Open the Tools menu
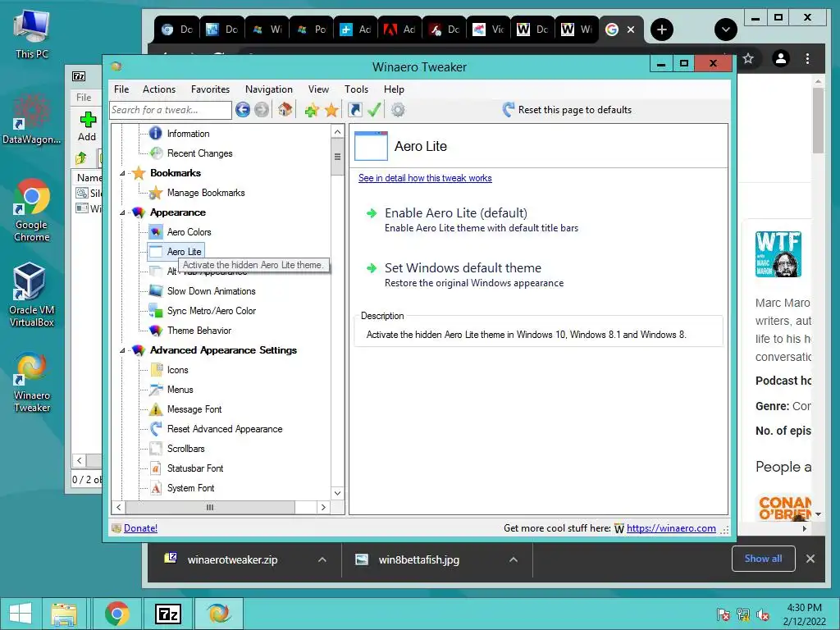This screenshot has width=840, height=630. click(356, 89)
